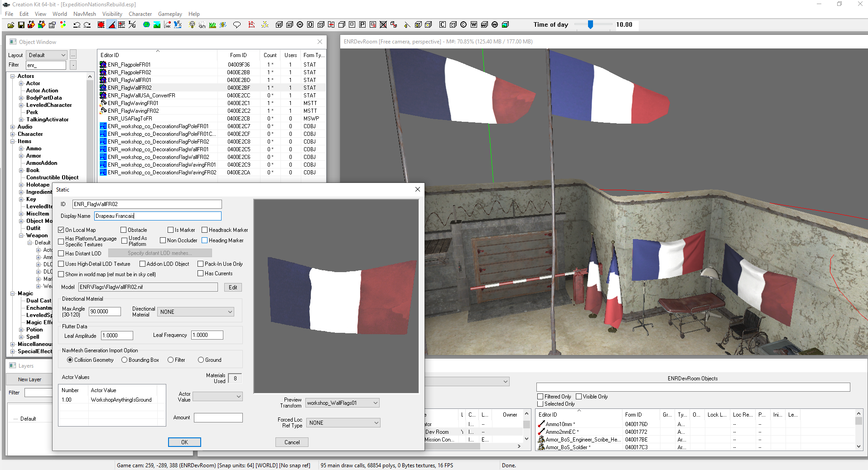Open the Directional Material dropdown
The image size is (868, 470).
pos(196,312)
